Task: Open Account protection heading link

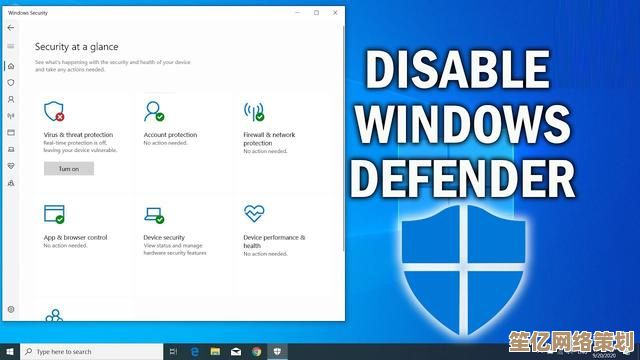Action: coord(170,135)
